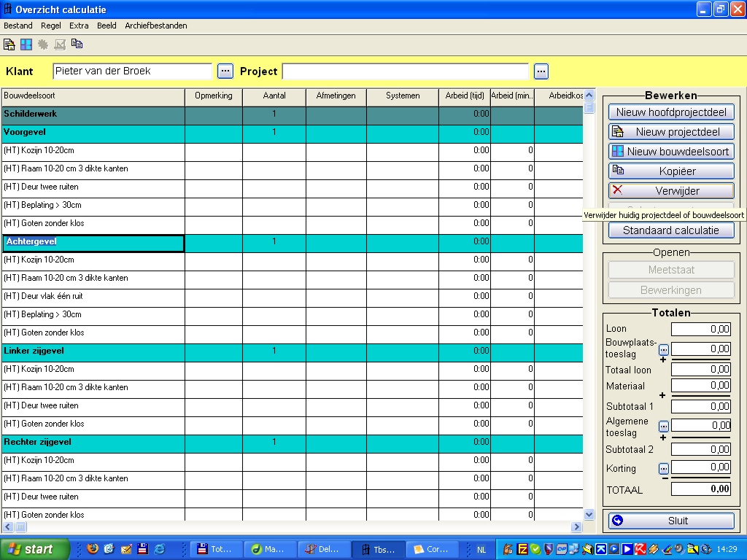Click the network computers tray icon
747x560 pixels.
574,550
